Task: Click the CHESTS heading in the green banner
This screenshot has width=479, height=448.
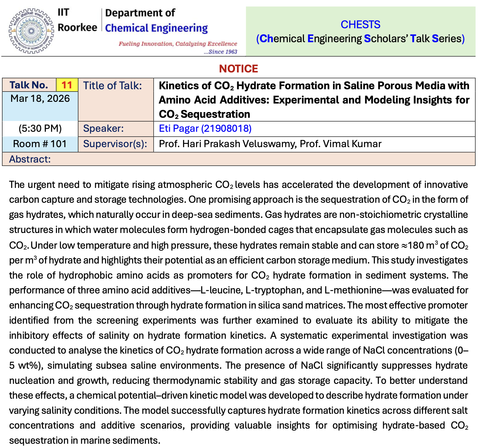Action: (360, 25)
